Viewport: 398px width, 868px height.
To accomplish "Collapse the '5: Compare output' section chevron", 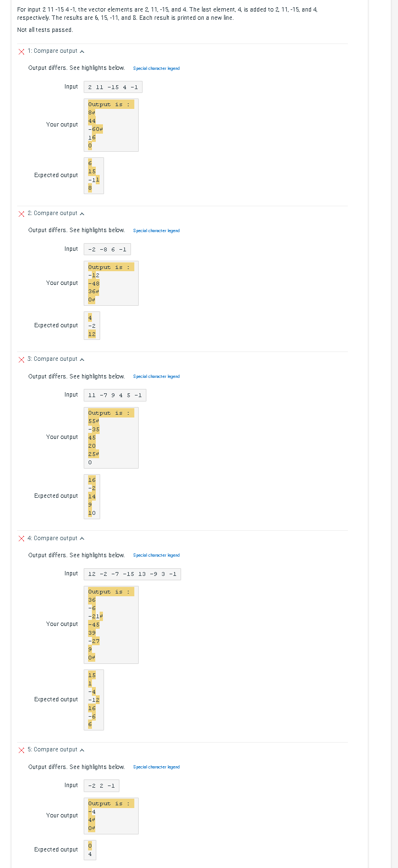I will [81, 750].
